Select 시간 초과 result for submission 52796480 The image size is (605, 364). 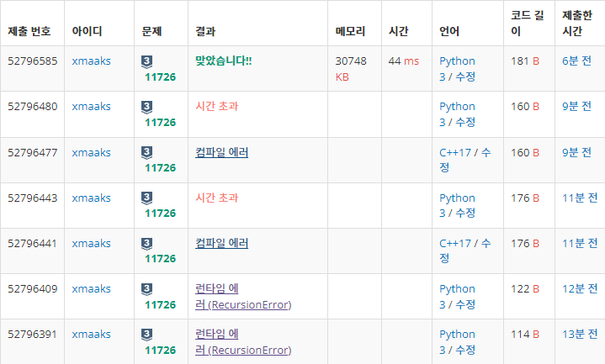[217, 107]
